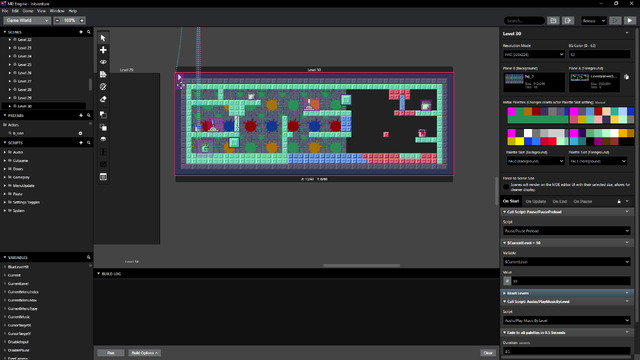Open the File menu
Viewport: 640px width, 360px height.
coord(5,11)
